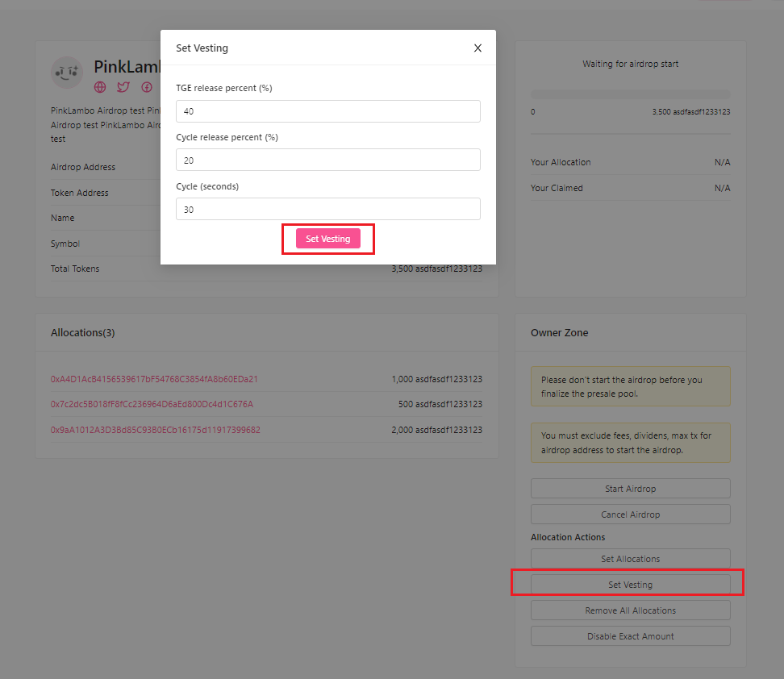The height and width of the screenshot is (679, 784).
Task: Click the PinkLambo project logo avatar
Action: pyautogui.click(x=67, y=73)
